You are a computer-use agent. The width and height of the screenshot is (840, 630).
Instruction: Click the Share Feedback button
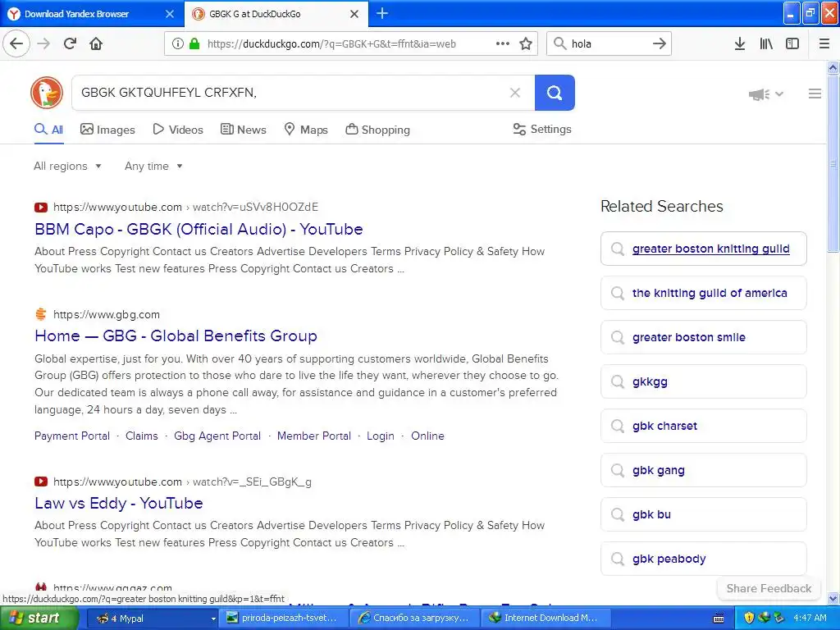tap(769, 588)
